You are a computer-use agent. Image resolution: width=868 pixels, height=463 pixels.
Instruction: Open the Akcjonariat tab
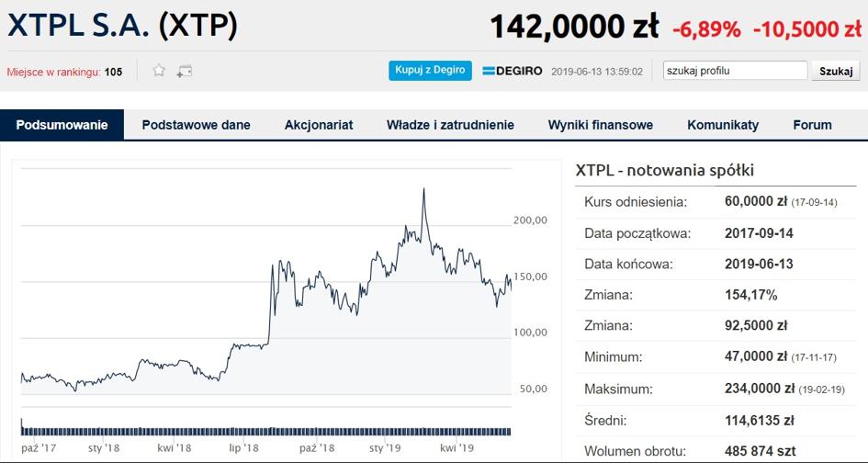pos(319,125)
